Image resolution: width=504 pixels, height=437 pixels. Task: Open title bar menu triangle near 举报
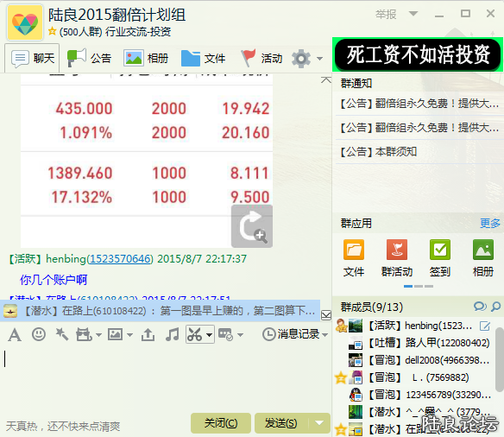click(x=413, y=14)
